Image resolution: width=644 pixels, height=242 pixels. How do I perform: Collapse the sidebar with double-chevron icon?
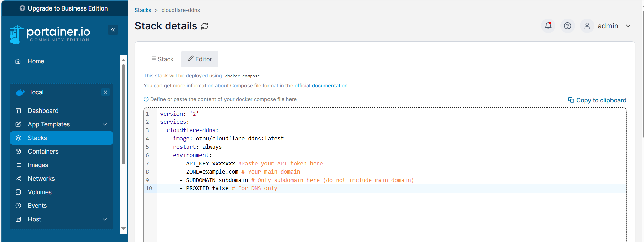(113, 30)
